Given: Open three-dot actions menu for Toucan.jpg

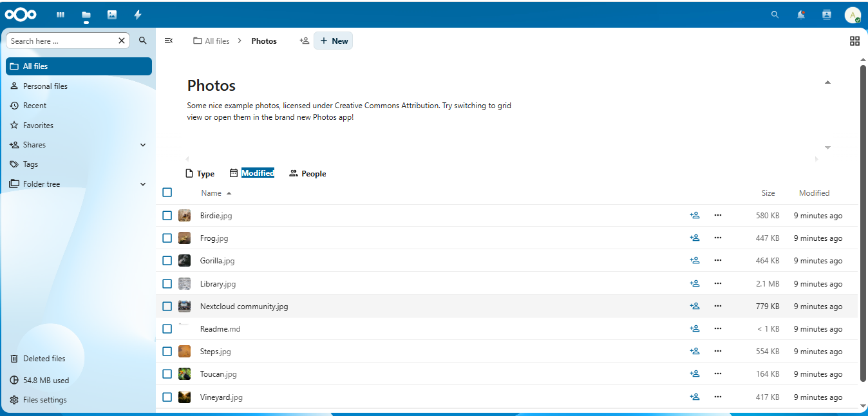Looking at the screenshot, I should click(x=718, y=373).
